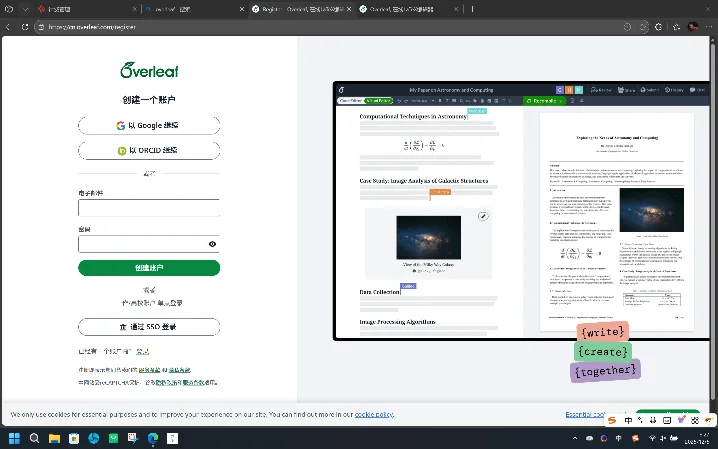718x449 pixels.
Task: Open the log in link
Action: 142,351
